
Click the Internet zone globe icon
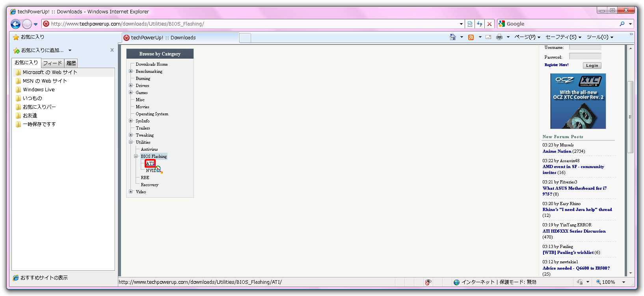(x=456, y=282)
